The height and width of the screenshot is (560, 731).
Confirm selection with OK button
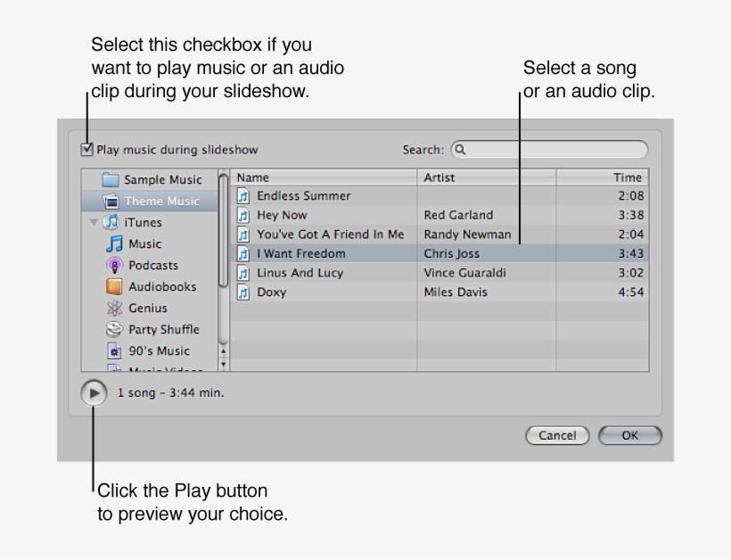[x=630, y=435]
